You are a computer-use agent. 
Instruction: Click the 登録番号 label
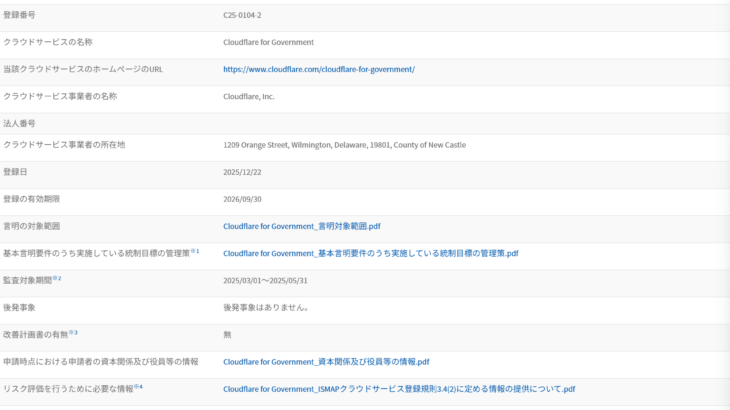click(19, 15)
